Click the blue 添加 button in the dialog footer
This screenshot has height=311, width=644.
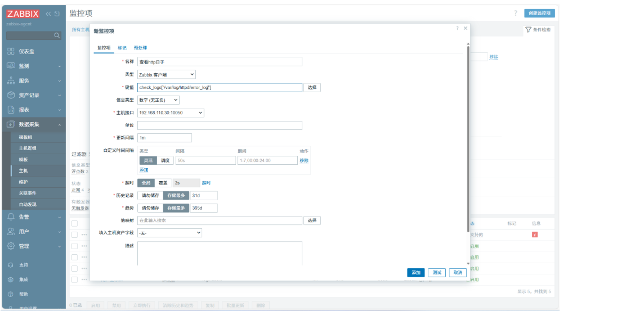(x=416, y=272)
